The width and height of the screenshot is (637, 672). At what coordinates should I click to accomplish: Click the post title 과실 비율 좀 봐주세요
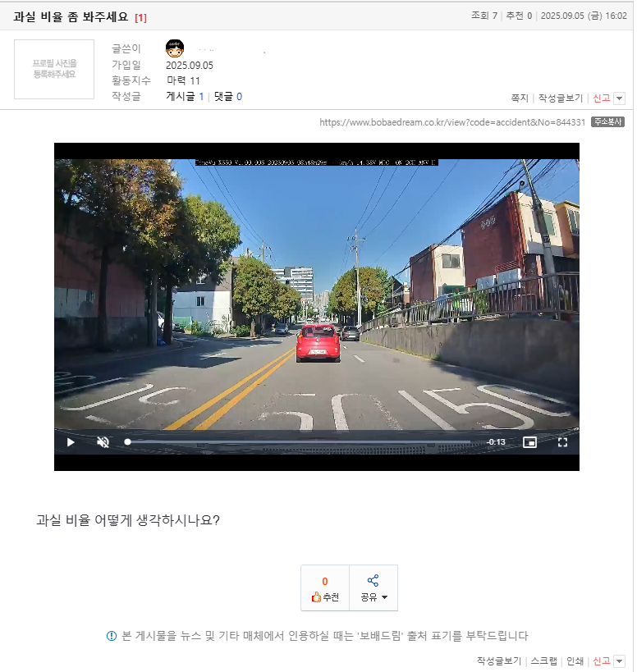71,16
